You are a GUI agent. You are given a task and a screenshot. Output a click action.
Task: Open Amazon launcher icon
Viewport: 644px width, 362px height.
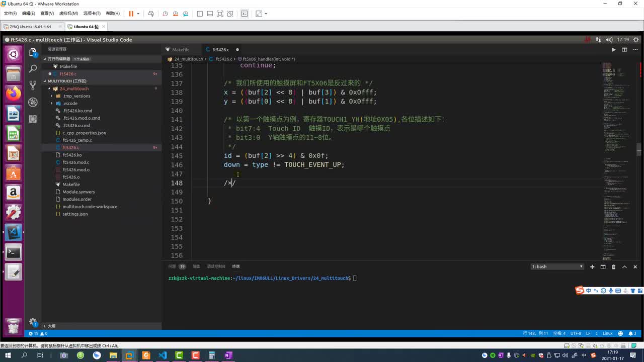[x=14, y=193]
